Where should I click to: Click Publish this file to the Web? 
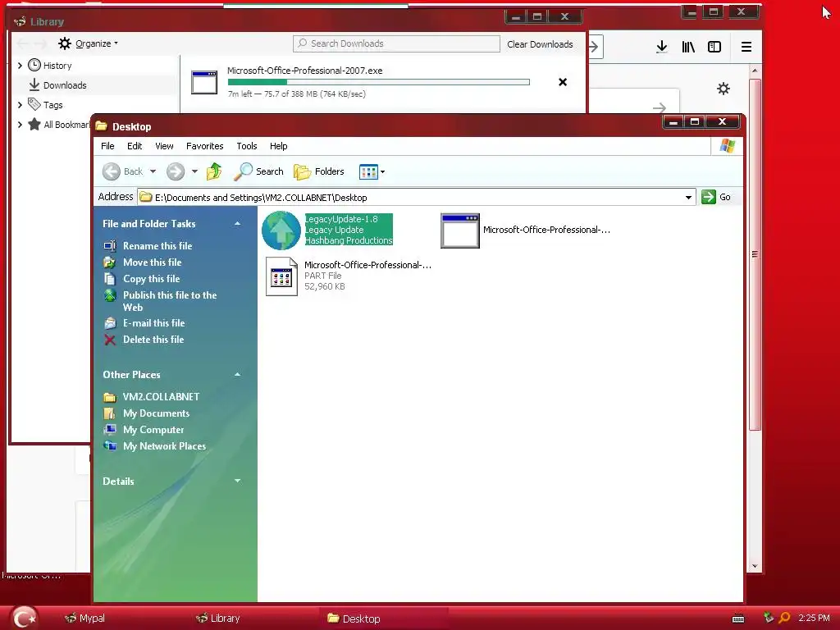point(169,301)
